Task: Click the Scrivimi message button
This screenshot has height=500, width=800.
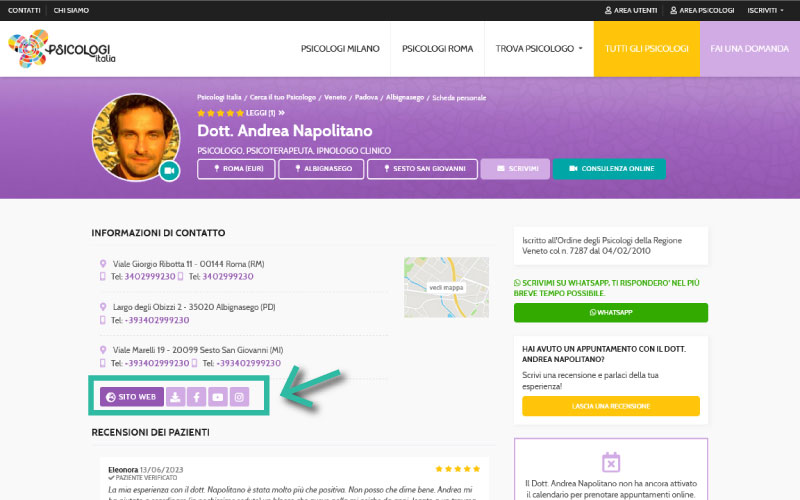Action: 515,169
